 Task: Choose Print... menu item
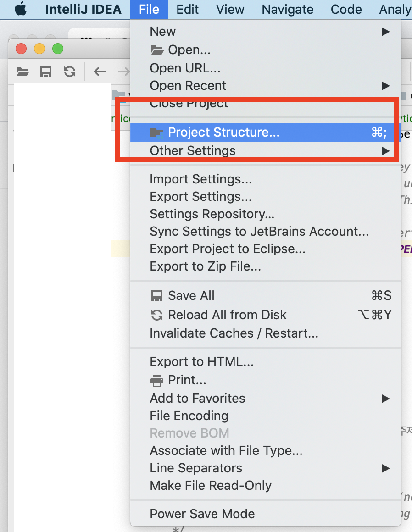(x=265, y=380)
